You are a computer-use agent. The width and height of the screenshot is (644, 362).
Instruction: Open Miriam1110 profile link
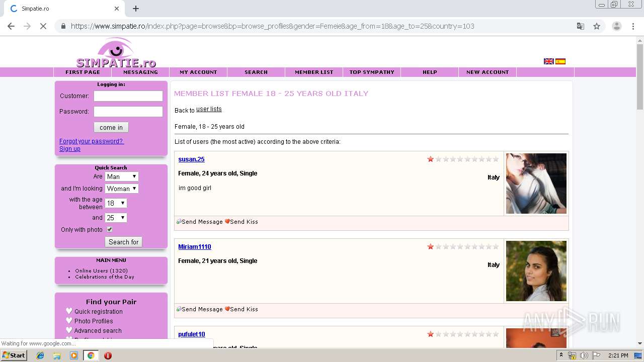click(x=195, y=247)
